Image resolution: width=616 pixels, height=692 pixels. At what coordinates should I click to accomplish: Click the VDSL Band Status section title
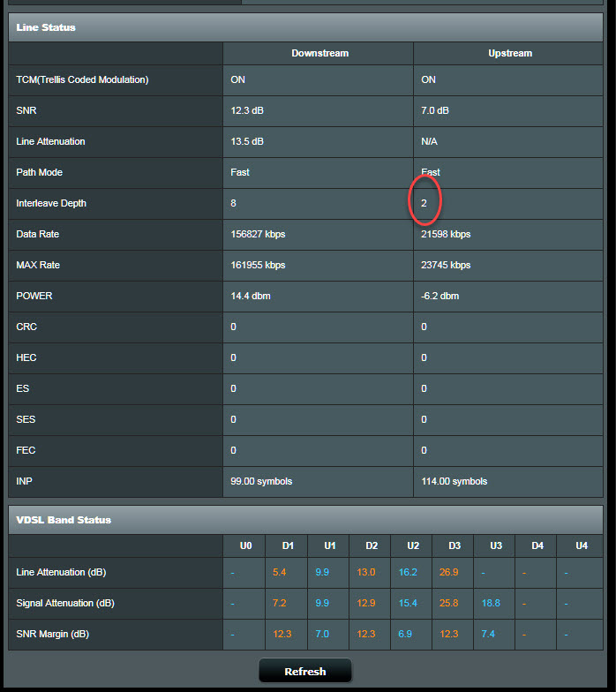[x=64, y=520]
